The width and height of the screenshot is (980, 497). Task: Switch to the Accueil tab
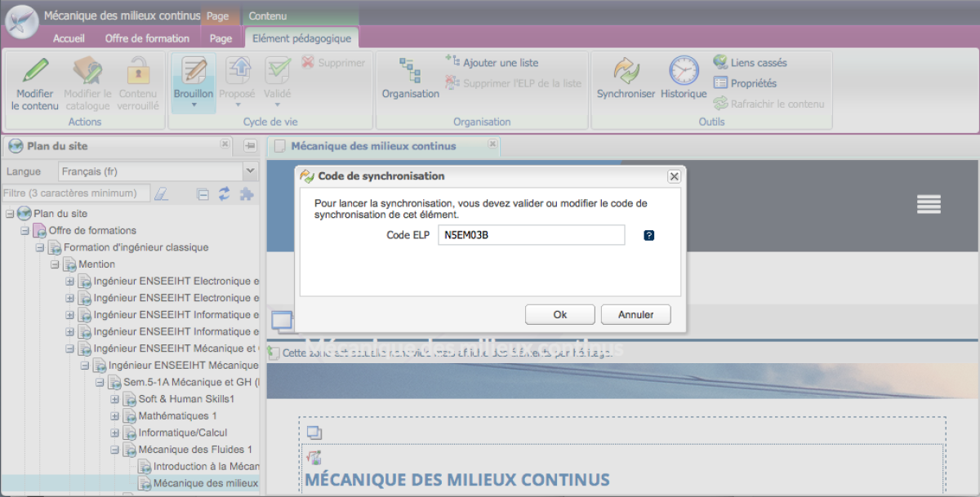69,38
